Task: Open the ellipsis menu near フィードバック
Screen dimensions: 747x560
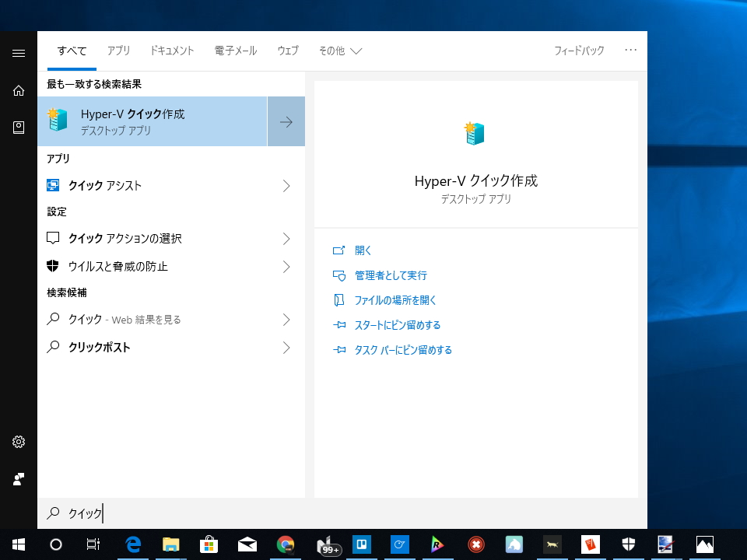Action: [x=630, y=50]
